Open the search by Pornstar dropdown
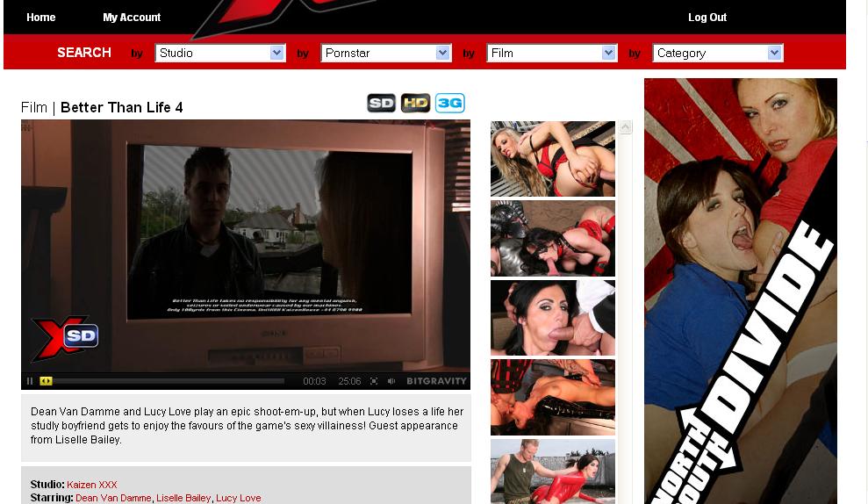 point(386,54)
